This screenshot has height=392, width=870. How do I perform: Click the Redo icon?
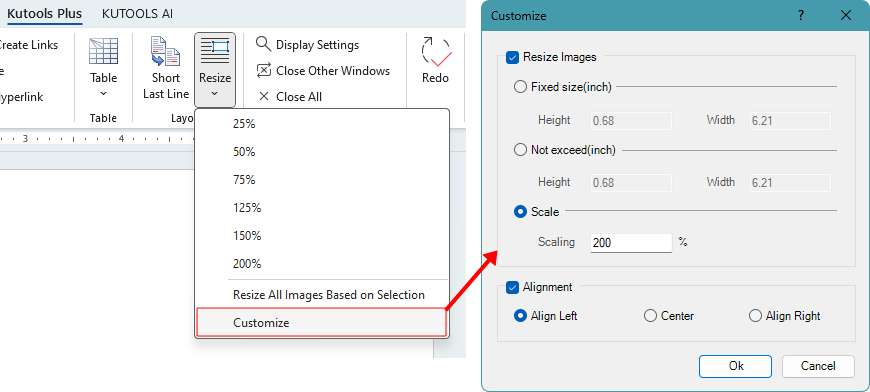[436, 52]
